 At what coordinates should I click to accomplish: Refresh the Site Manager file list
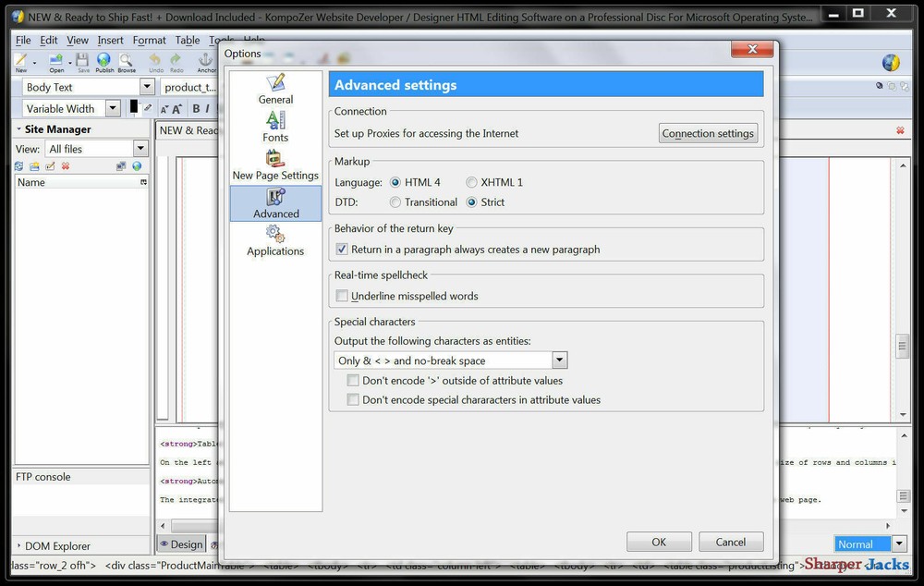coord(17,165)
